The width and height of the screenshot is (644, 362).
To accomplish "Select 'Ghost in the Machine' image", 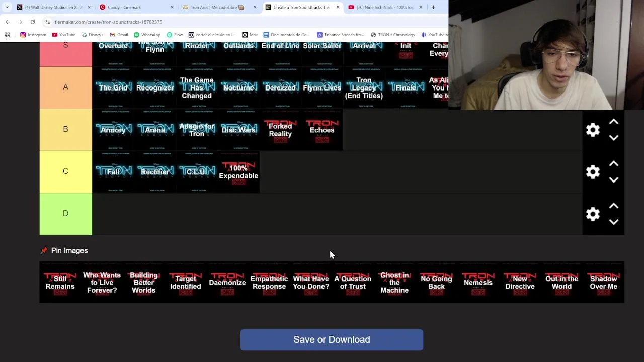I will (x=394, y=283).
